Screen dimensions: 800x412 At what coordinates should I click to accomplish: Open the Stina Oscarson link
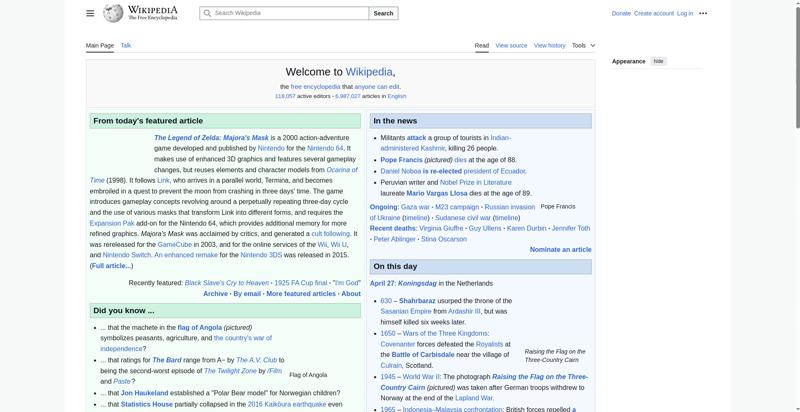click(x=444, y=239)
